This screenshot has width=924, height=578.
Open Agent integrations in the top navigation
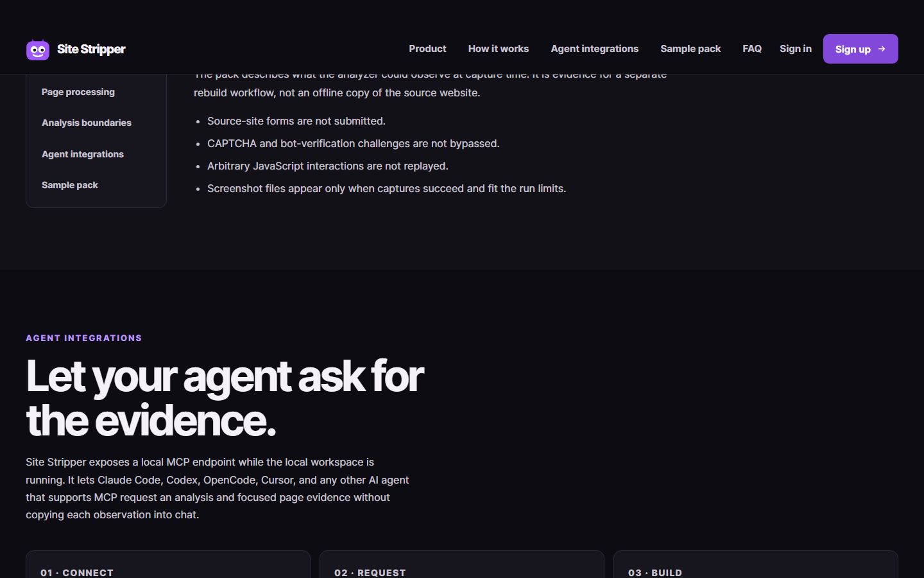[x=595, y=49]
